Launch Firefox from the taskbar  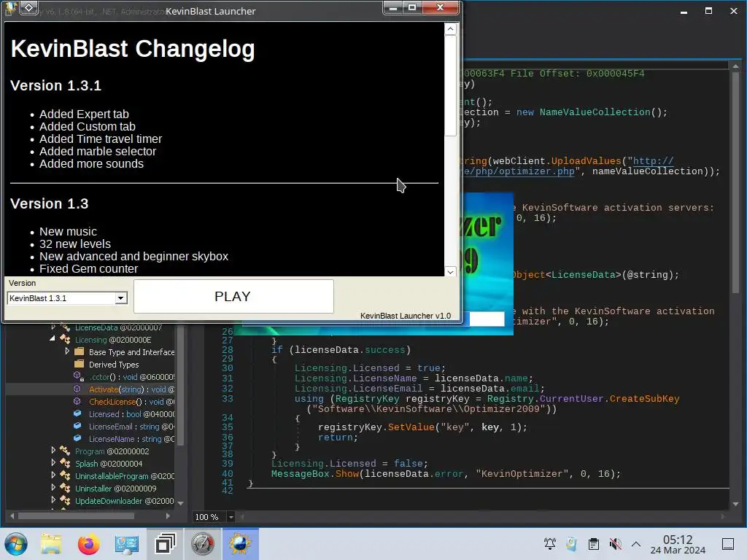click(x=88, y=544)
